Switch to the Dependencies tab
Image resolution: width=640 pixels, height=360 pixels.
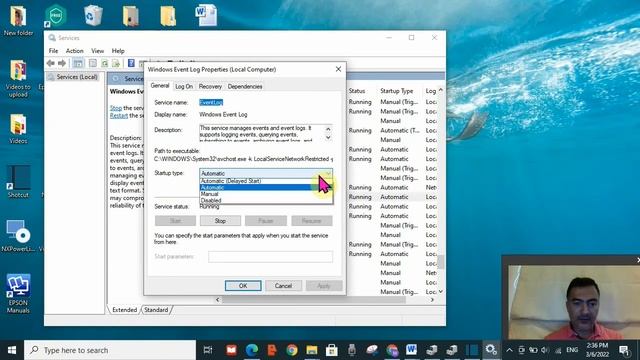click(245, 87)
